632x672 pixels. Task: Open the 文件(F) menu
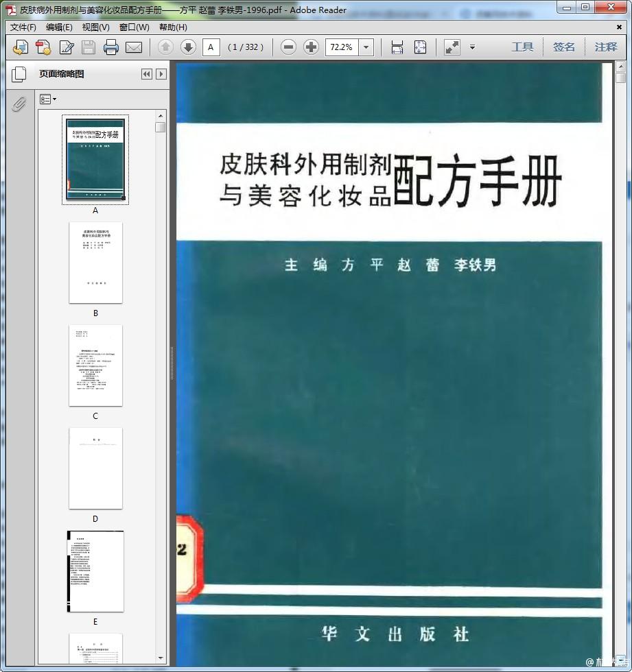[23, 27]
